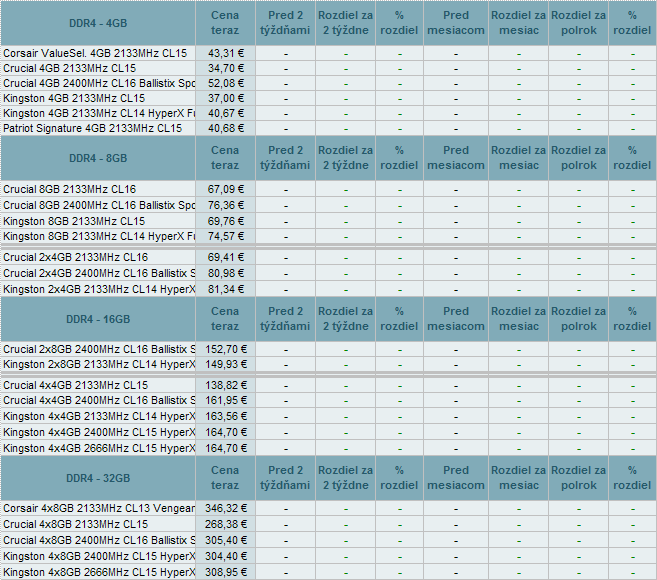This screenshot has width=657, height=580.
Task: Click Kingston 4x4GB 2133MHz CL14 HyperX name
Action: [99, 416]
